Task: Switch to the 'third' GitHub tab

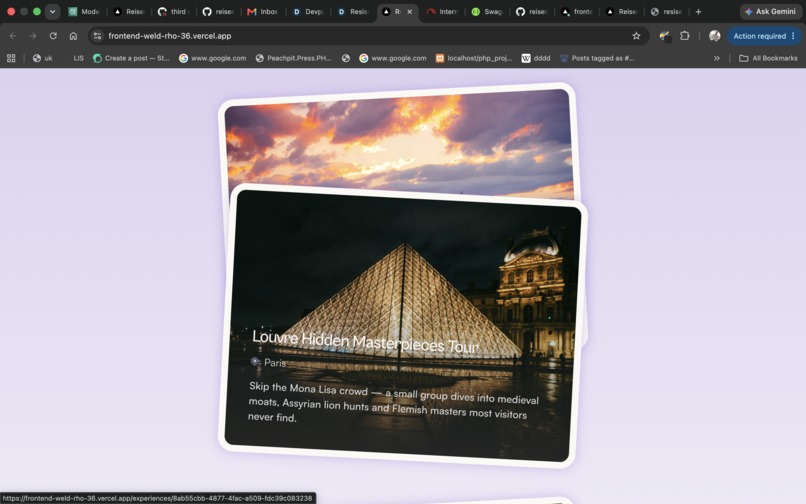Action: [173, 11]
